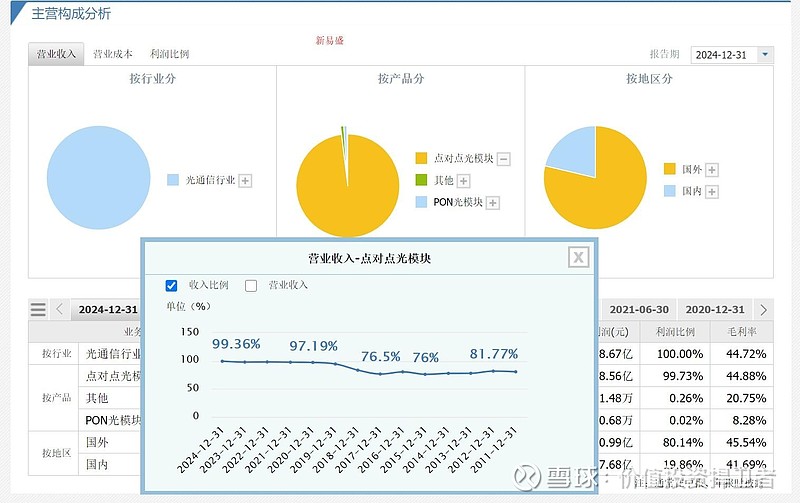The width and height of the screenshot is (800, 503).
Task: Click the 99.73% profit ratio cell
Action: coord(676,376)
